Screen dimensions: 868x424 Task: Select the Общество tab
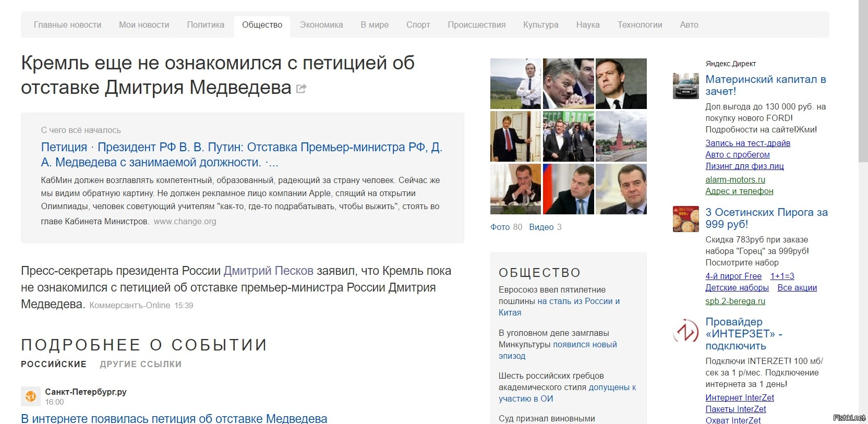pos(262,25)
